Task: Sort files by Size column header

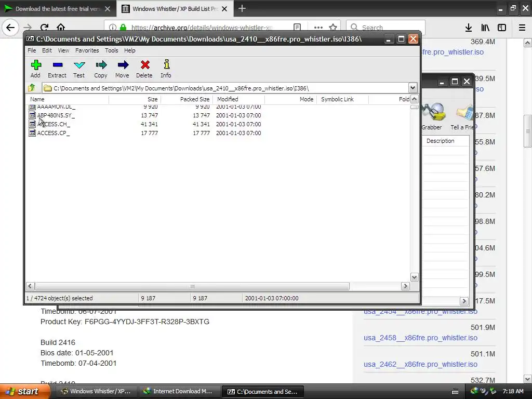Action: point(135,99)
